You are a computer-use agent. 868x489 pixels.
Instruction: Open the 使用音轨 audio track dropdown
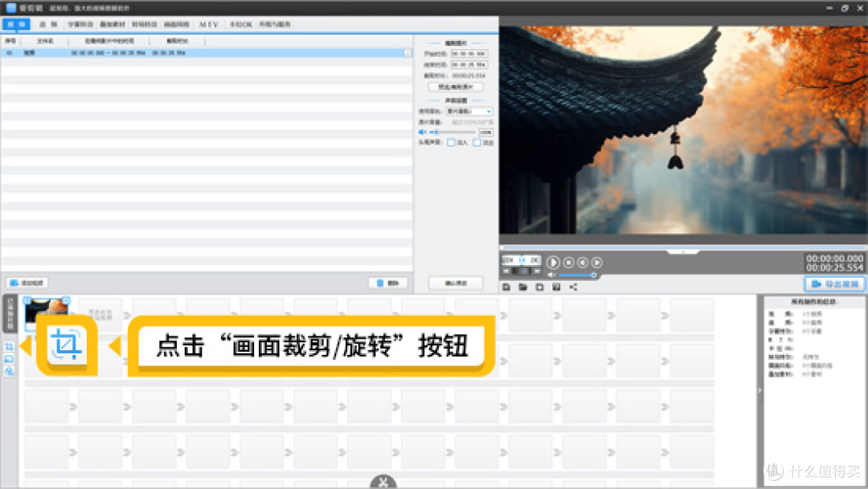coord(469,111)
